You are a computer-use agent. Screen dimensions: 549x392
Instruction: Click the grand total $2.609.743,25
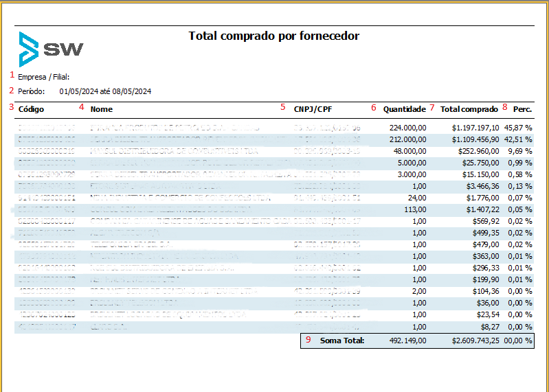tap(475, 341)
